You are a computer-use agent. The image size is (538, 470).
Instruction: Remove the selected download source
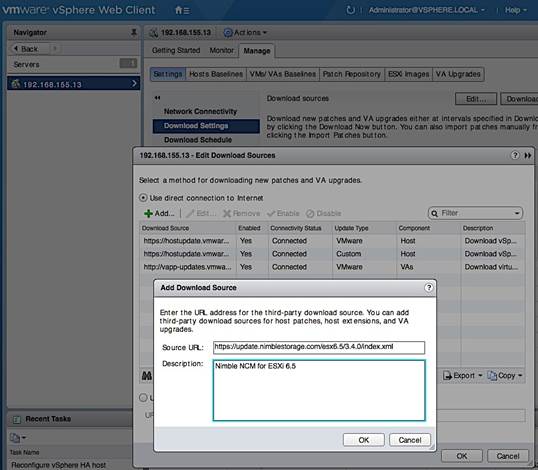click(242, 213)
